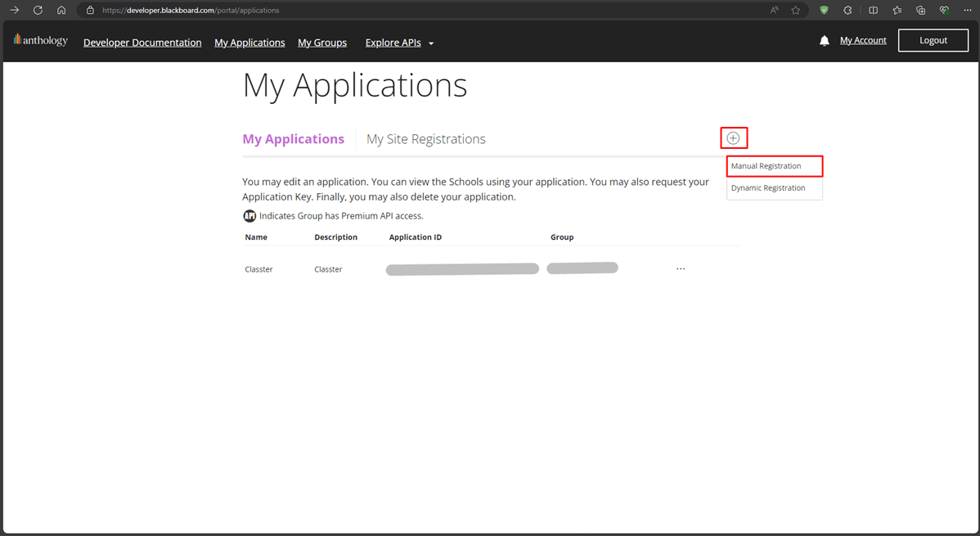
Task: Click the Group column header
Action: pos(562,237)
